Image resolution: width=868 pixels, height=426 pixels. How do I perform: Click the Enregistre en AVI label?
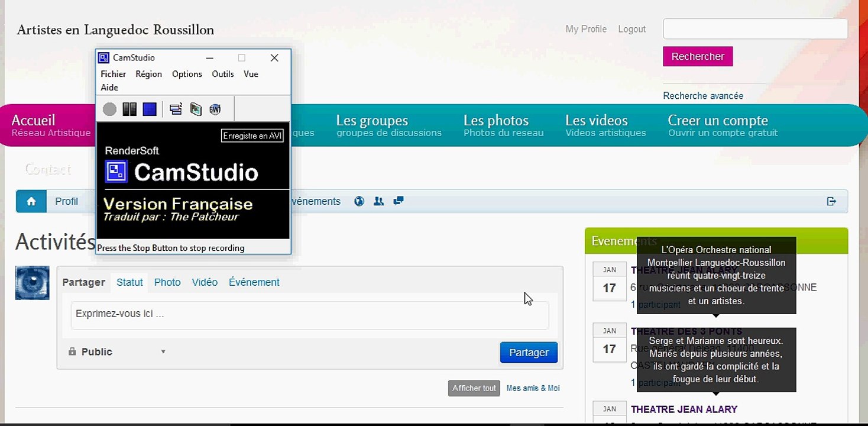[x=252, y=136]
